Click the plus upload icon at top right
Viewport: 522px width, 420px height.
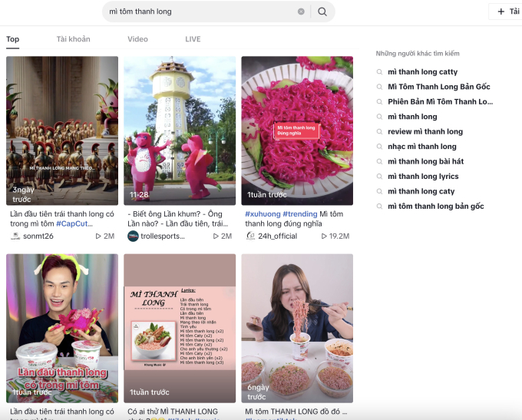tap(501, 12)
